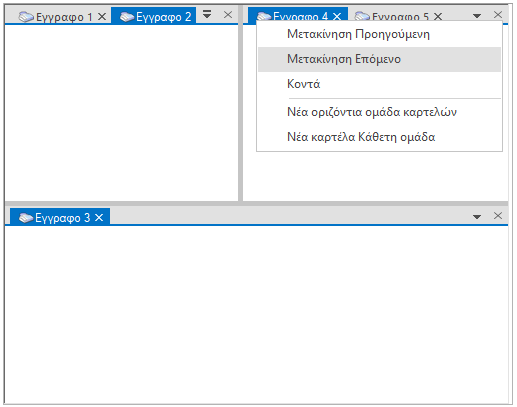Viewport: 517px width, 407px height.
Task: Select the Έγγραφο 3 tab
Action: coord(60,217)
